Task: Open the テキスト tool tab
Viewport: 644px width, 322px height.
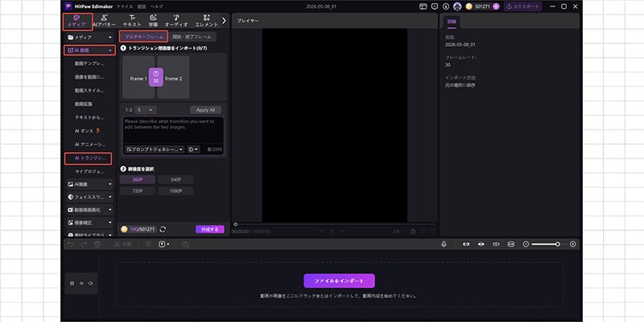Action: [x=132, y=22]
